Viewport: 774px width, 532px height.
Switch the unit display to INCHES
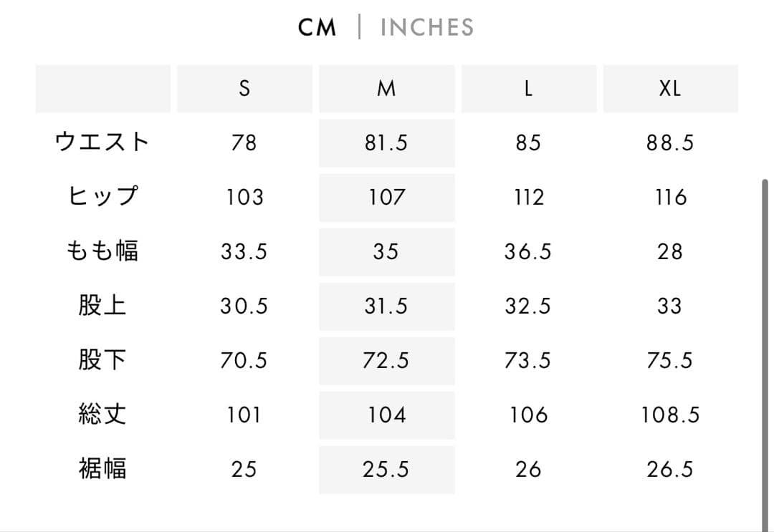[x=426, y=27]
